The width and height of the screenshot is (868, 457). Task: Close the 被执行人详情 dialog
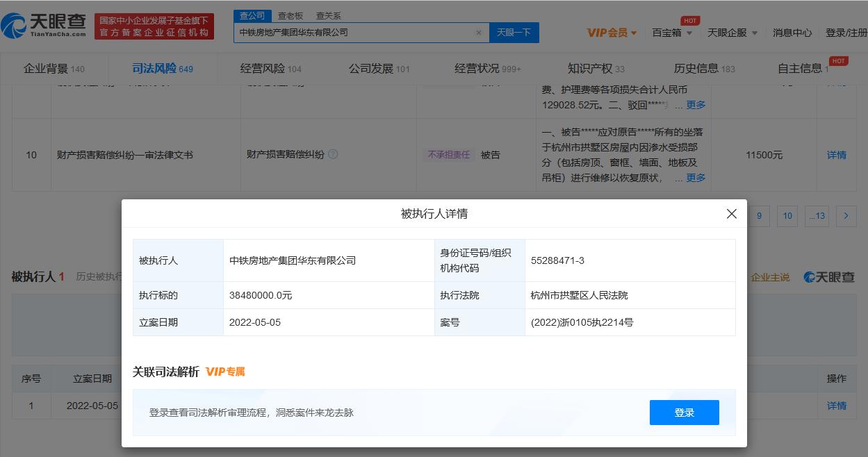731,214
